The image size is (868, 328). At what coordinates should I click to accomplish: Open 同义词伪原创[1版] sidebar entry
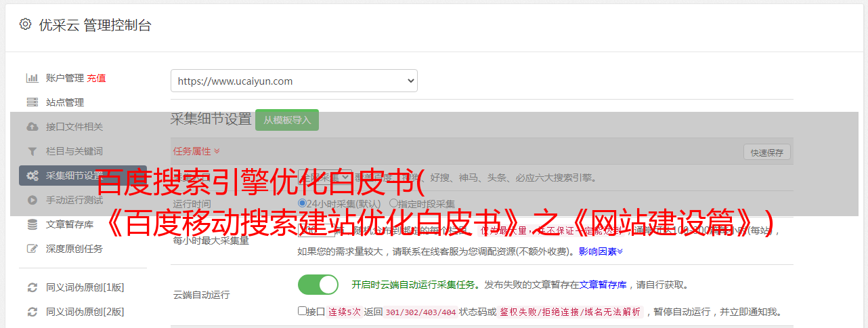click(85, 287)
